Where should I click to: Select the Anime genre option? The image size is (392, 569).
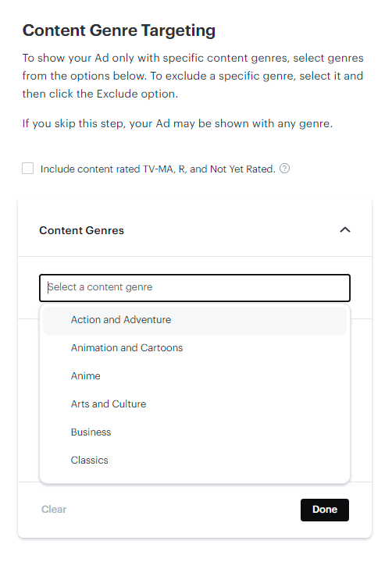(194, 376)
